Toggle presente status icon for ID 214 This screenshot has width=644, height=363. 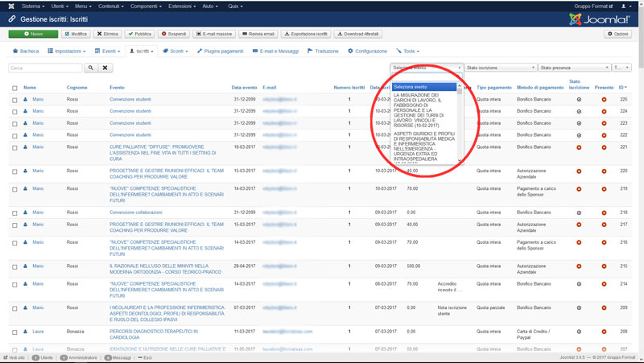[x=605, y=284]
